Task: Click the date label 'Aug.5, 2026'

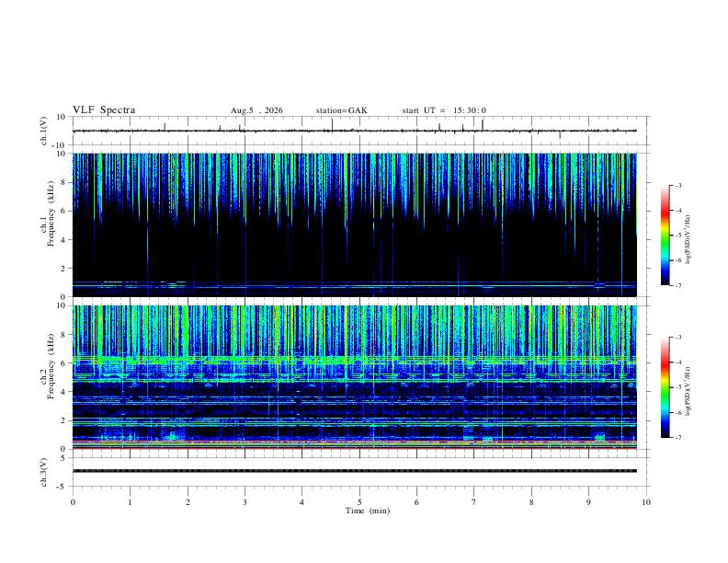Action: coord(256,110)
